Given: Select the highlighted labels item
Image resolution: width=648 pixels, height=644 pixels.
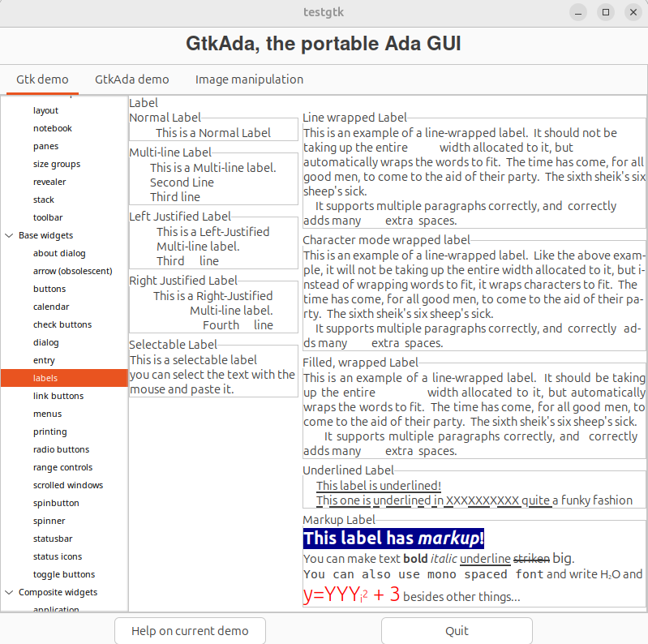Looking at the screenshot, I should pyautogui.click(x=64, y=378).
